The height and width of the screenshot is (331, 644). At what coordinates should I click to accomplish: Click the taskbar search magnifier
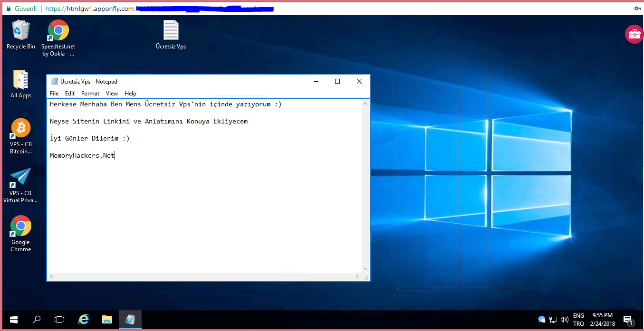(x=37, y=320)
